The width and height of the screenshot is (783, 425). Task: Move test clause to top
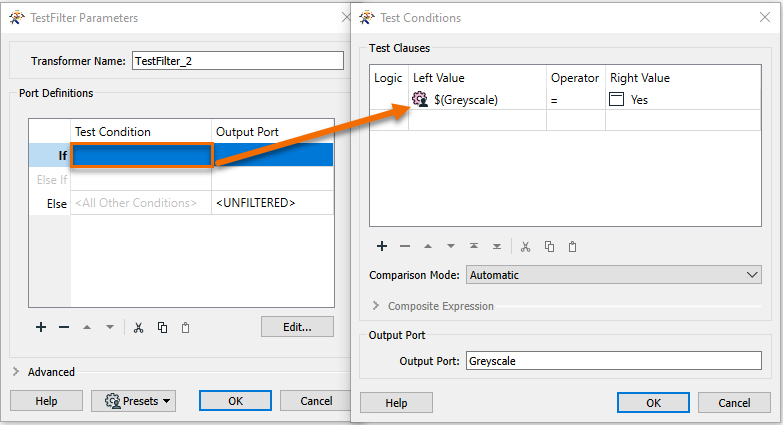(x=474, y=246)
